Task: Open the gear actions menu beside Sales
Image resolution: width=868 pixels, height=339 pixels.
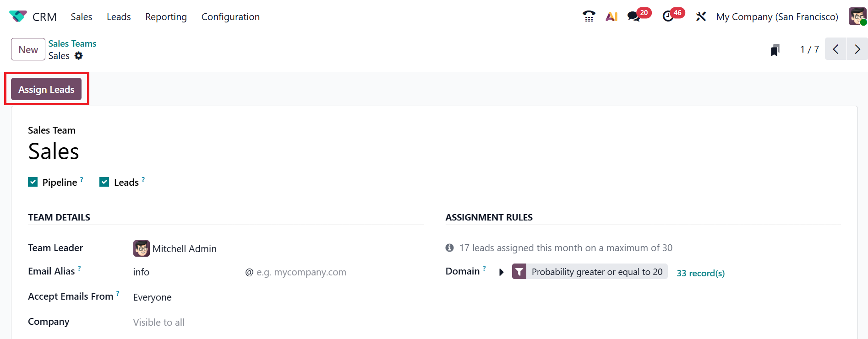Action: [79, 56]
